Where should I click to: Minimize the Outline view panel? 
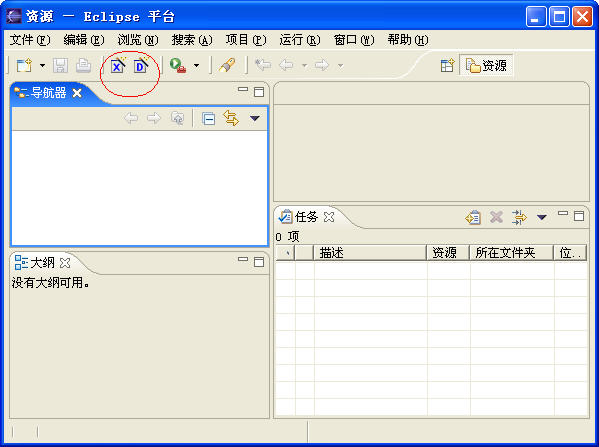pyautogui.click(x=243, y=259)
